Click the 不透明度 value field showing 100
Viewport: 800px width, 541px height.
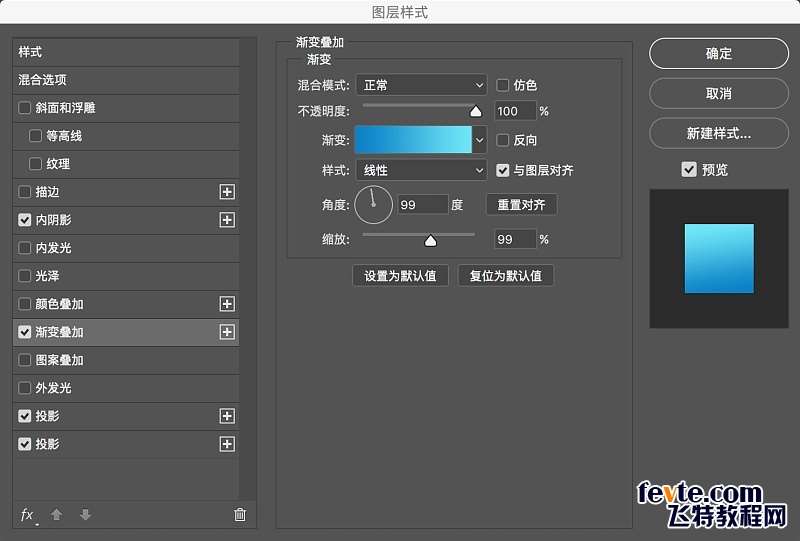[x=515, y=111]
